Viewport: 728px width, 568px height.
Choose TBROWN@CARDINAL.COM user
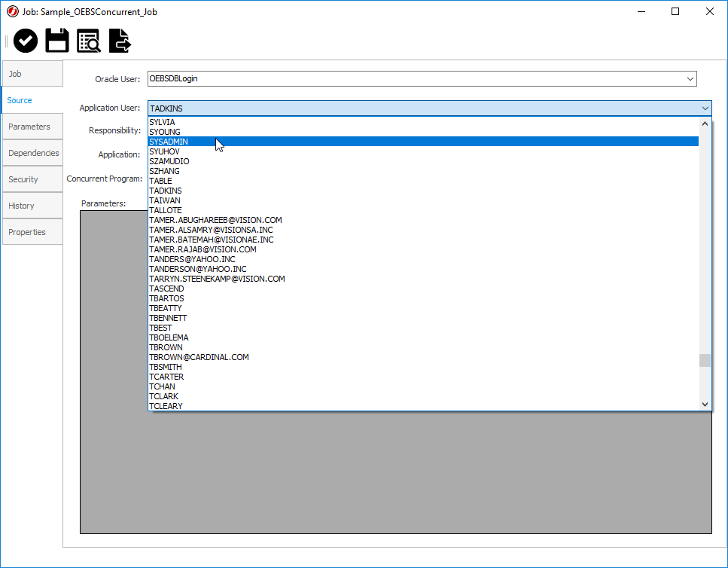(423, 357)
